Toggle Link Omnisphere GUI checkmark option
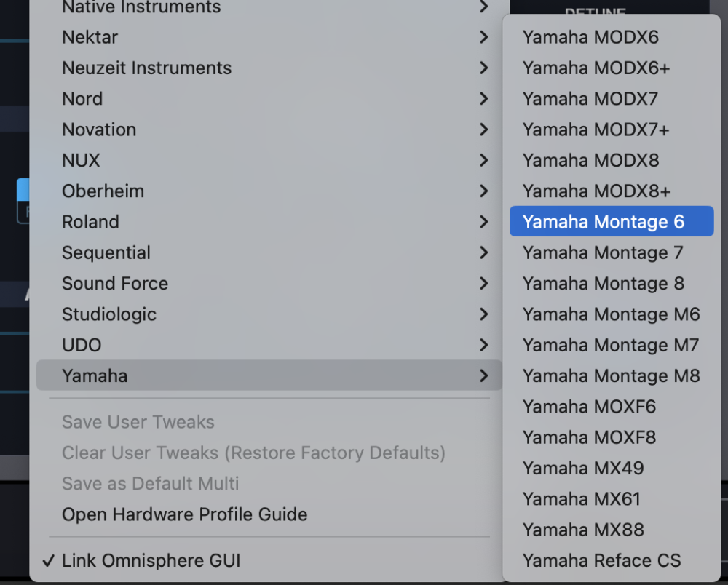 pyautogui.click(x=151, y=560)
